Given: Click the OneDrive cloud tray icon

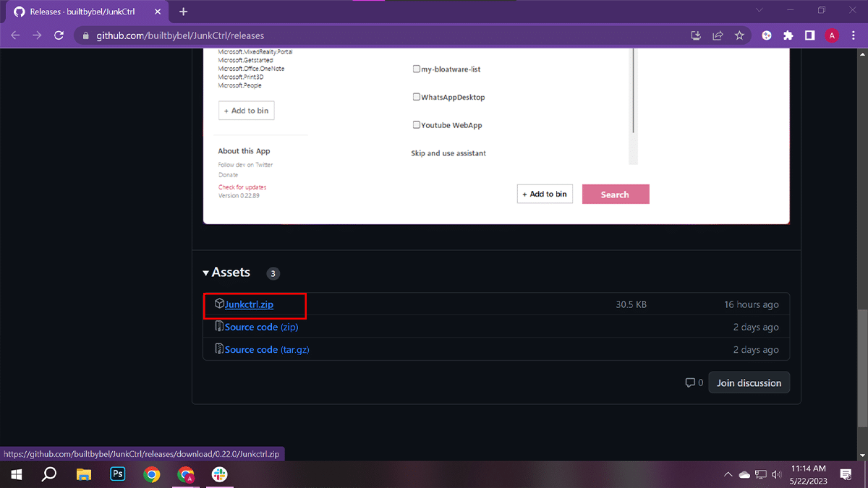Looking at the screenshot, I should pyautogui.click(x=744, y=474).
